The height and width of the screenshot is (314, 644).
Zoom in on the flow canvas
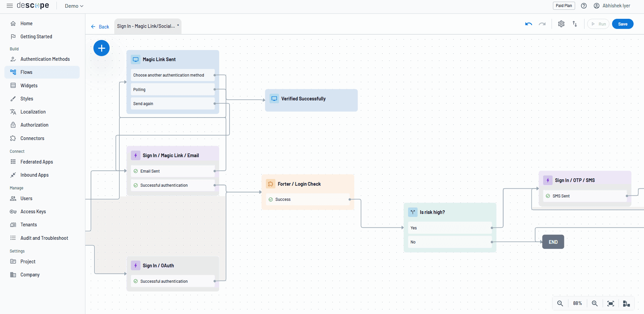click(x=595, y=303)
